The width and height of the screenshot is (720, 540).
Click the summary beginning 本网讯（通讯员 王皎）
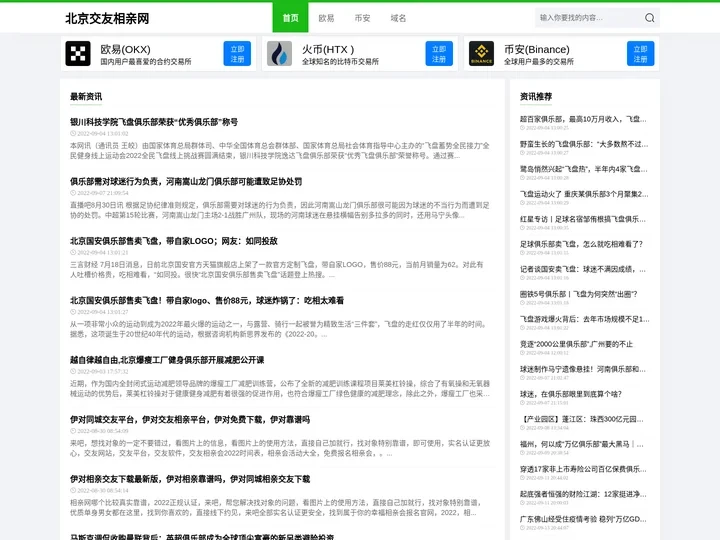click(x=280, y=151)
